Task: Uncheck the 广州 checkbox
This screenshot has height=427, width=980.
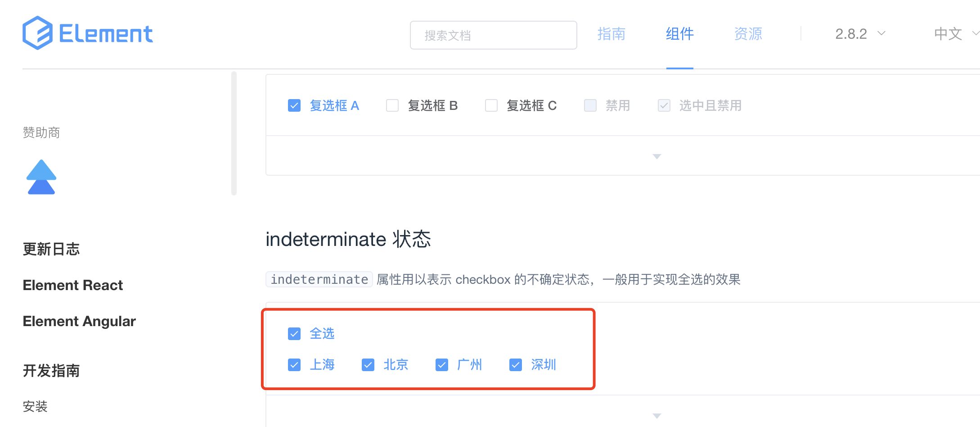Action: 442,365
